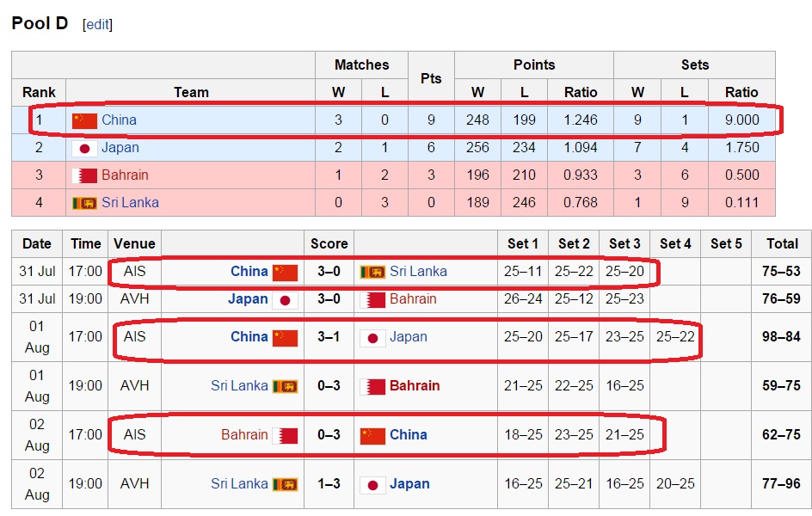Click the Bahrain flag in the standings table
Image resolution: width=812 pixels, height=516 pixels.
point(84,175)
